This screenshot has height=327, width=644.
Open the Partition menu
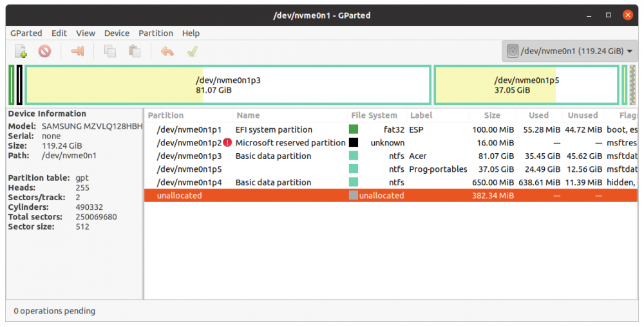click(x=156, y=33)
